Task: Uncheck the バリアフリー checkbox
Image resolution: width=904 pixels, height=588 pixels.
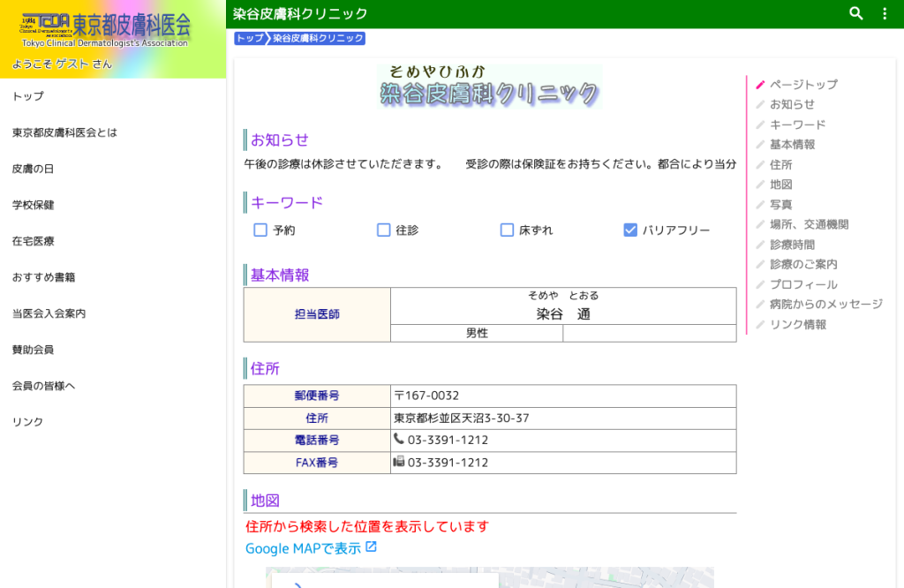Action: pos(630,230)
